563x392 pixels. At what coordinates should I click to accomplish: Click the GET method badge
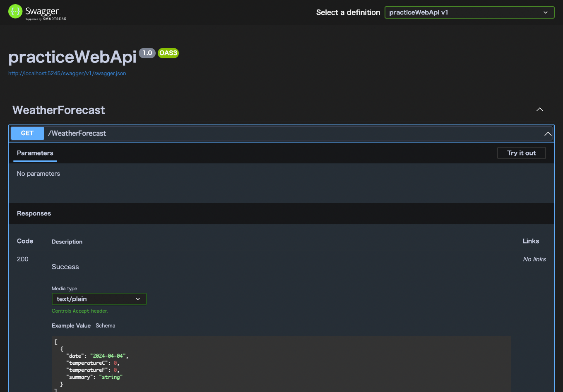[27, 133]
